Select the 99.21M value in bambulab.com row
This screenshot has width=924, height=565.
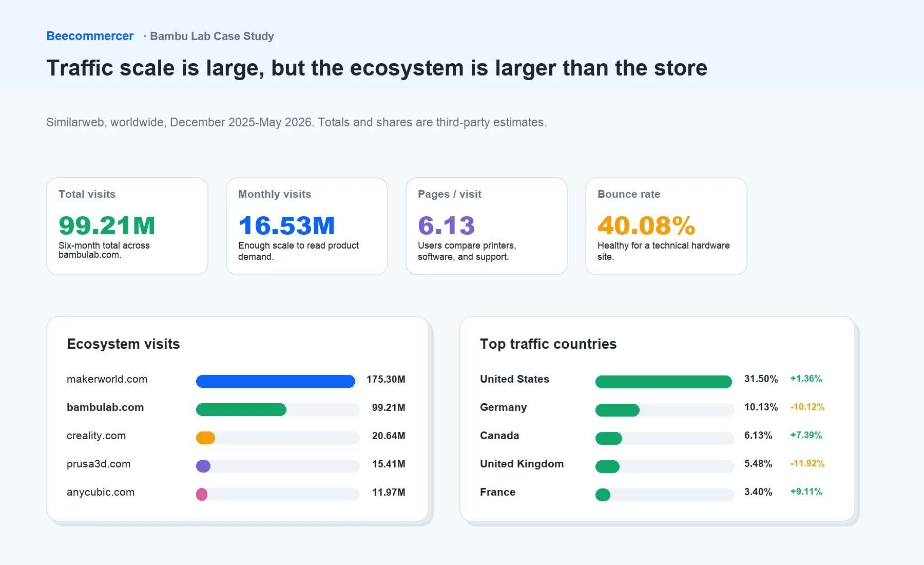click(389, 407)
